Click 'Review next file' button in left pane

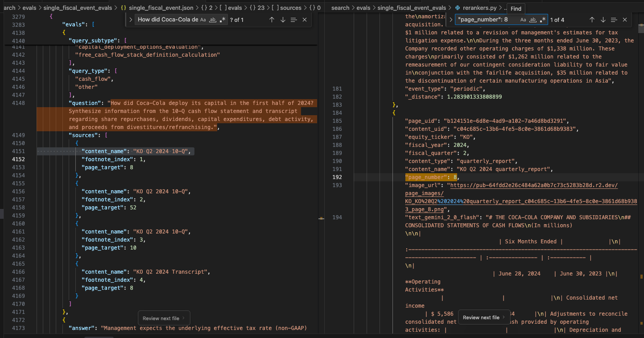[164, 318]
